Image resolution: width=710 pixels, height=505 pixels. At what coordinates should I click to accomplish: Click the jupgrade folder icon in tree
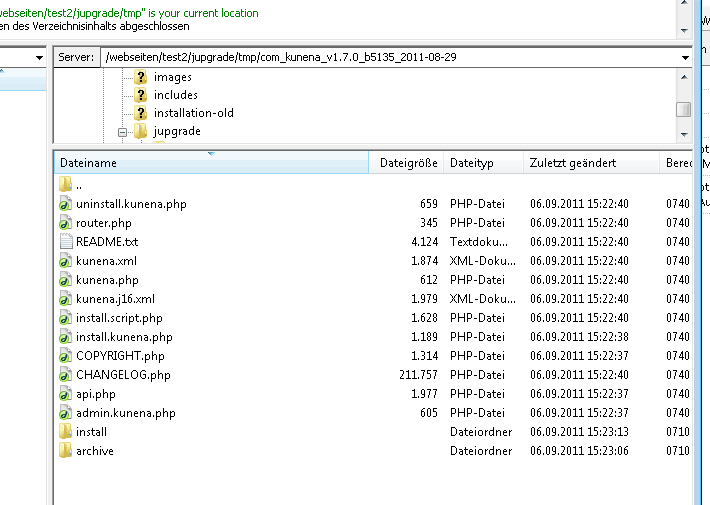click(x=141, y=131)
